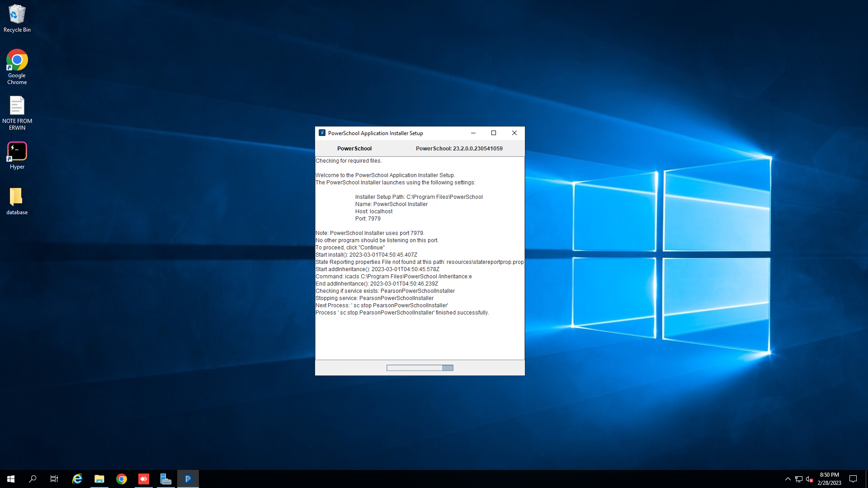This screenshot has height=488, width=868.
Task: Launch Internet Explorer from the taskbar
Action: [77, 479]
